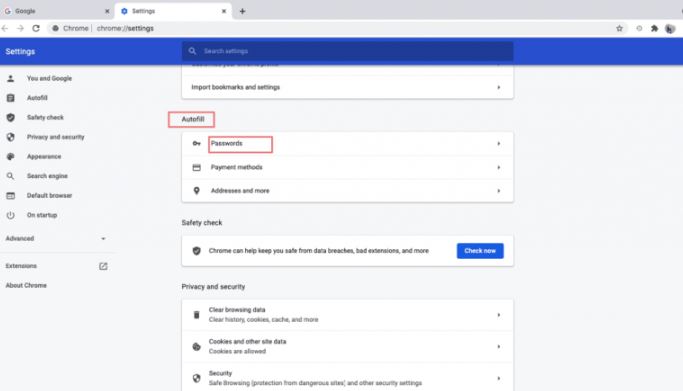The width and height of the screenshot is (683, 391).
Task: Open the profile avatar in toolbar
Action: tap(670, 29)
